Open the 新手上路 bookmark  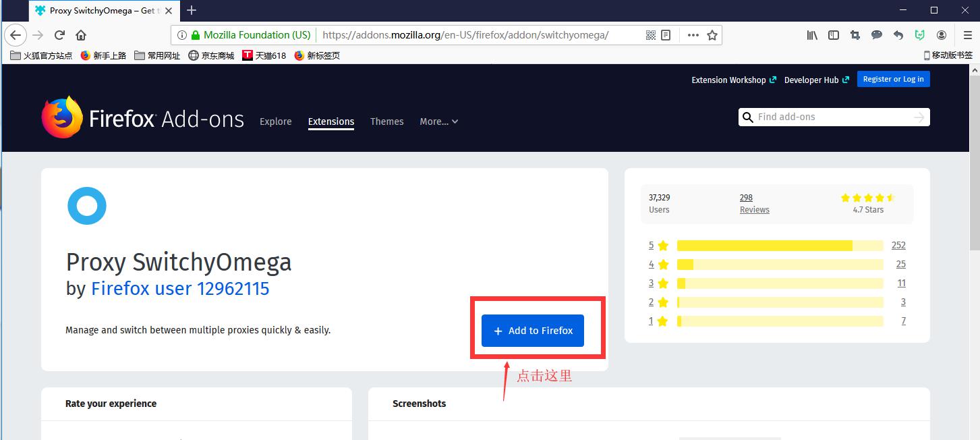pyautogui.click(x=103, y=55)
